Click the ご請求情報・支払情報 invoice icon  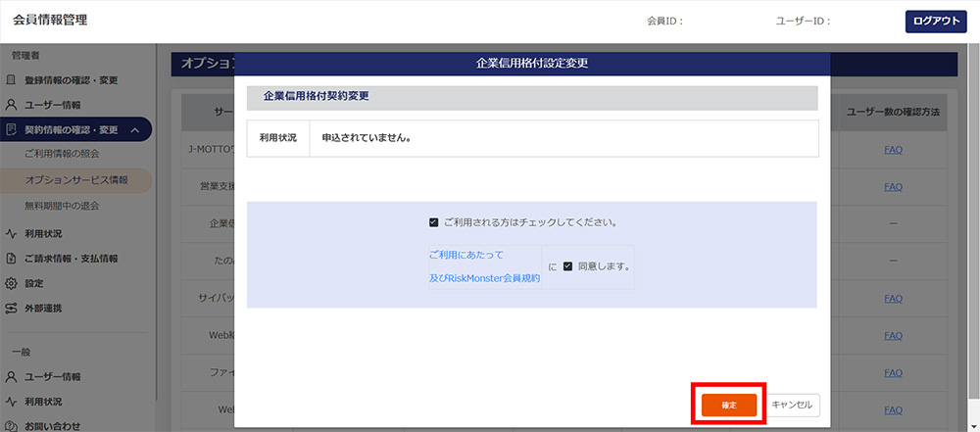[11, 259]
